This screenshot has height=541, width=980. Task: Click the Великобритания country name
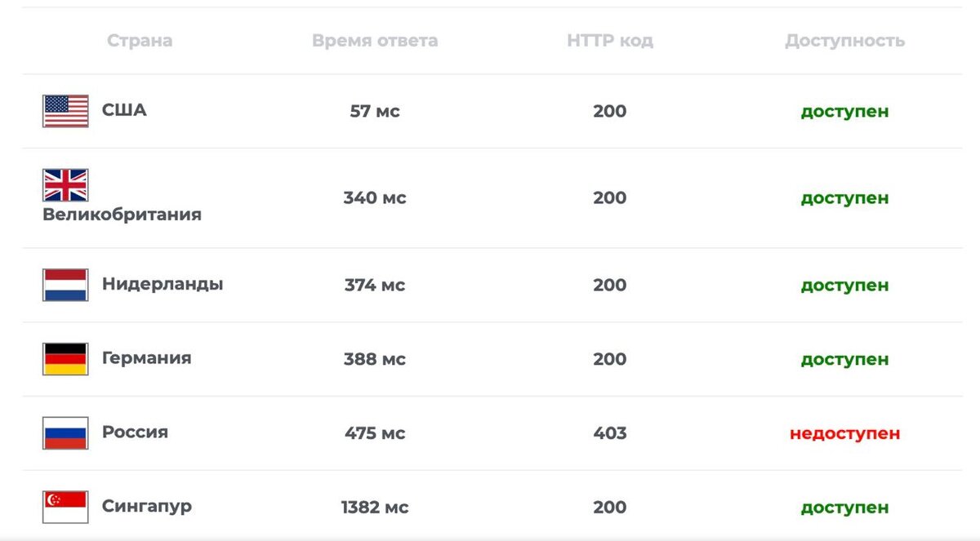coord(122,215)
